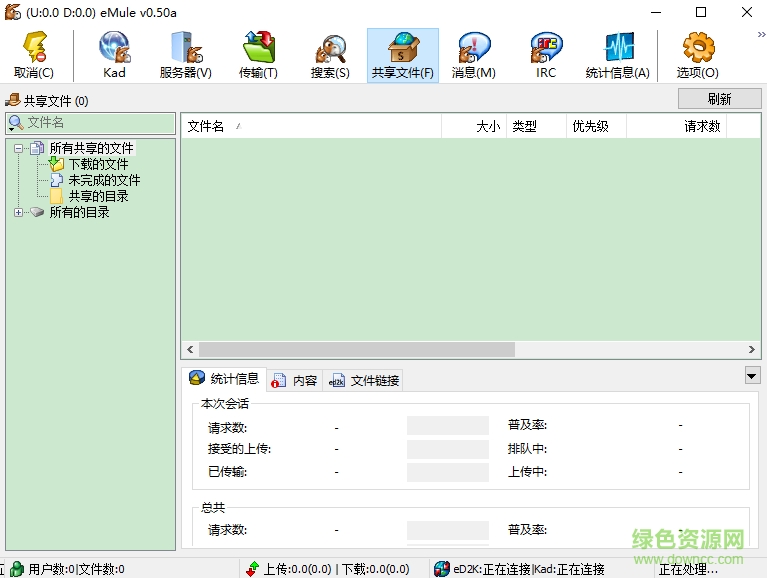Screen dimensions: 767x578
Task: Sort by the 文件名 column header
Action: [x=312, y=126]
